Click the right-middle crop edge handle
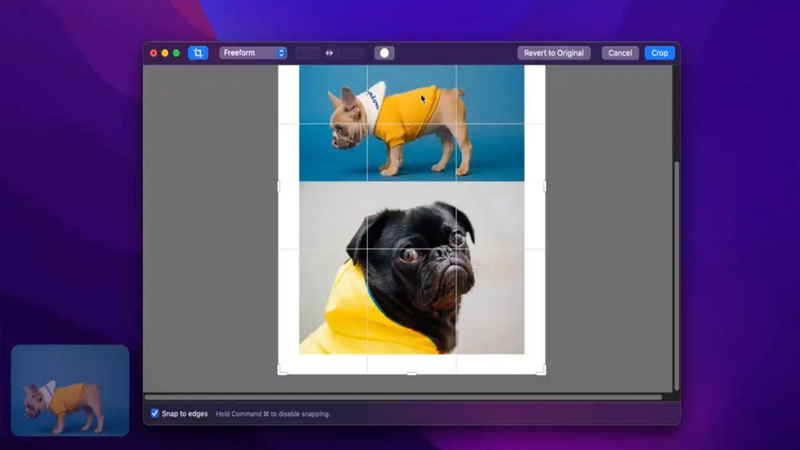 tap(545, 186)
